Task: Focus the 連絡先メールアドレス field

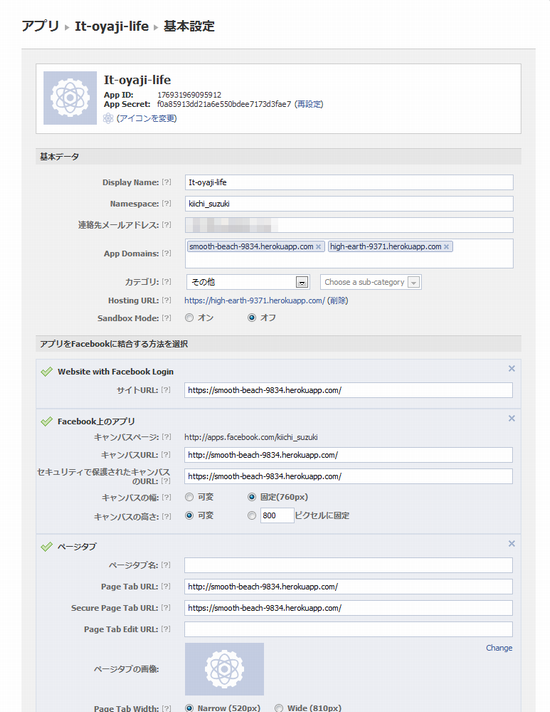Action: coord(349,225)
